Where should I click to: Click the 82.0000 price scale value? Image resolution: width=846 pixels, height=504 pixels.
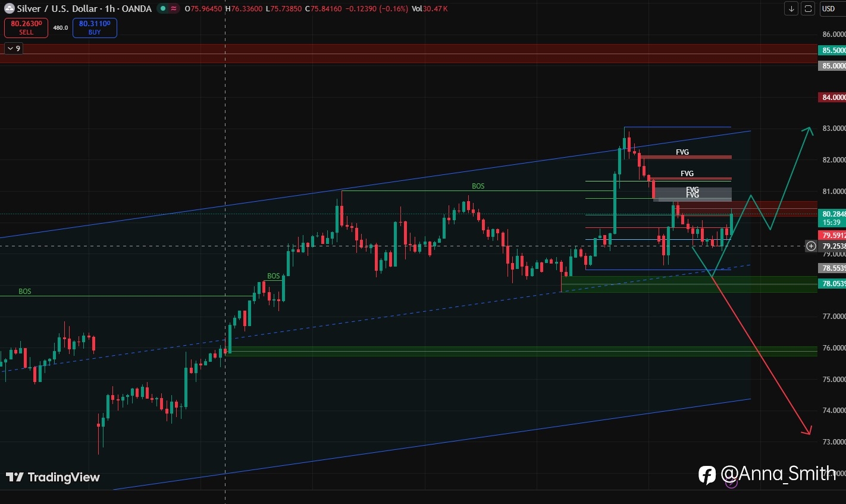(x=834, y=160)
